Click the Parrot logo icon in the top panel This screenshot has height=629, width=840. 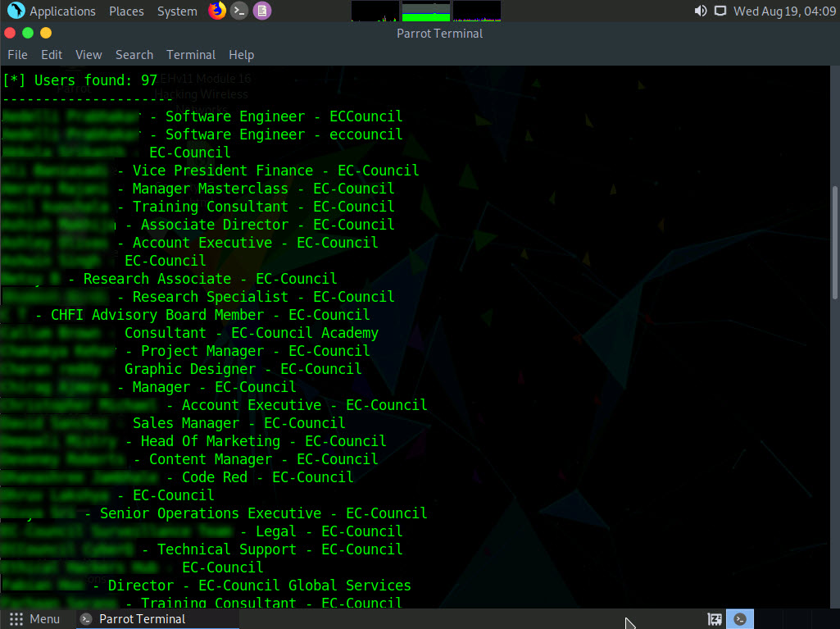click(16, 11)
